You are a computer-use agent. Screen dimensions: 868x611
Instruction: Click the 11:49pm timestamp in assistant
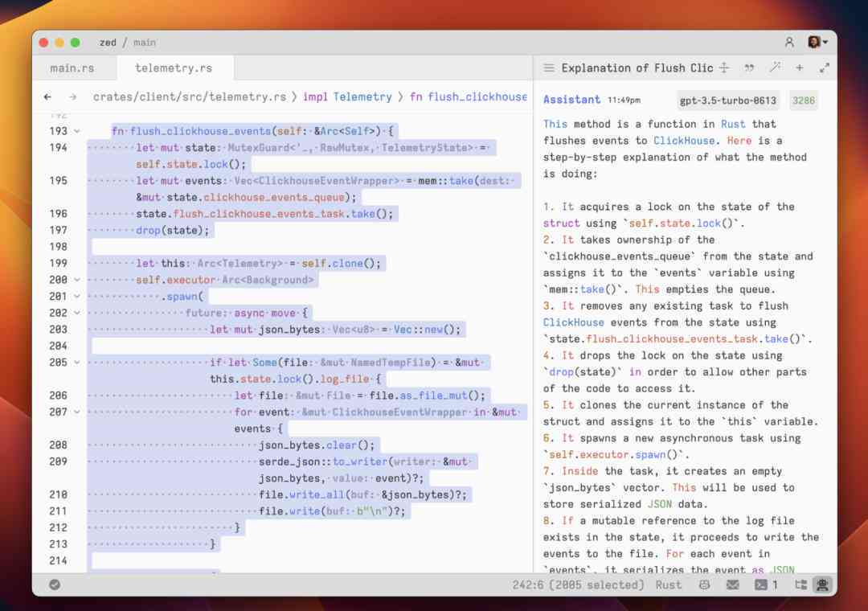(x=624, y=100)
